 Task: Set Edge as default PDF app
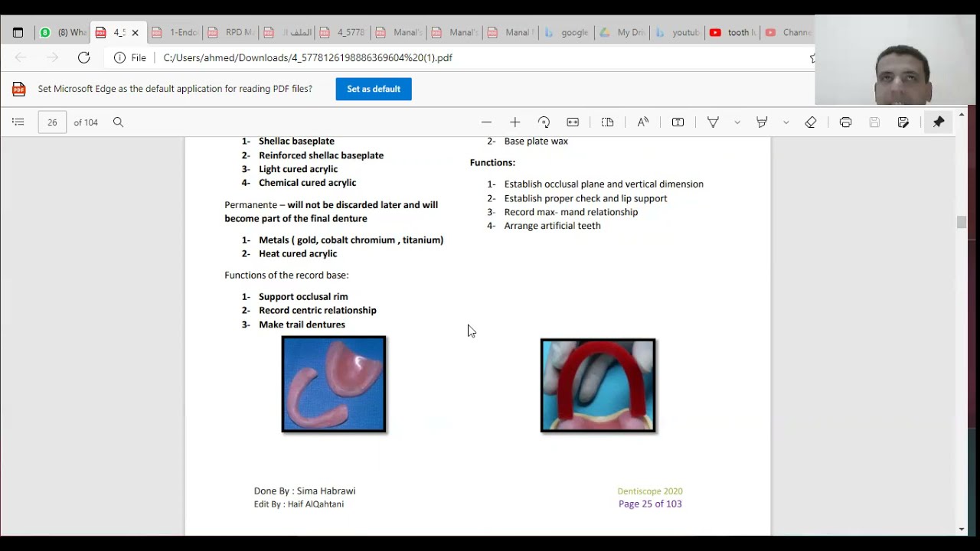(374, 89)
